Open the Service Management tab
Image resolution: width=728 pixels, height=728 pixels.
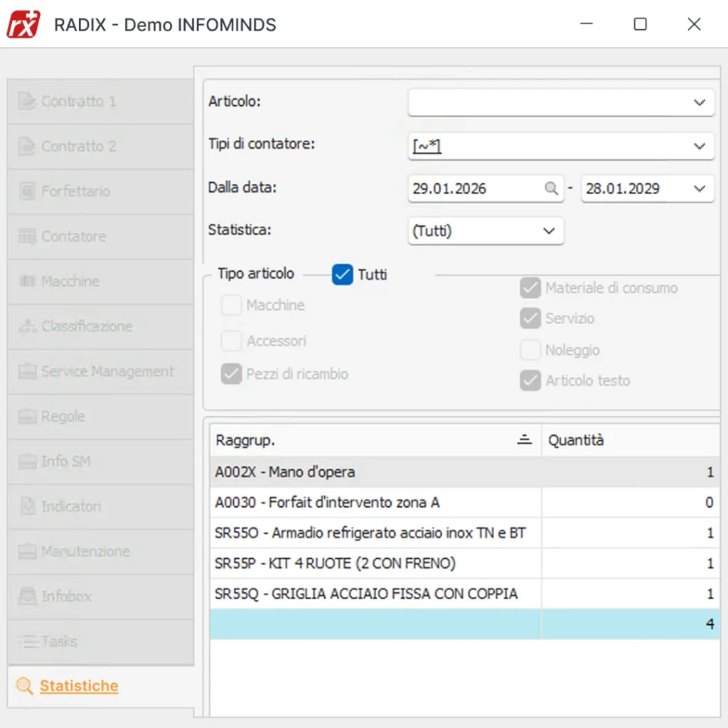(x=107, y=371)
